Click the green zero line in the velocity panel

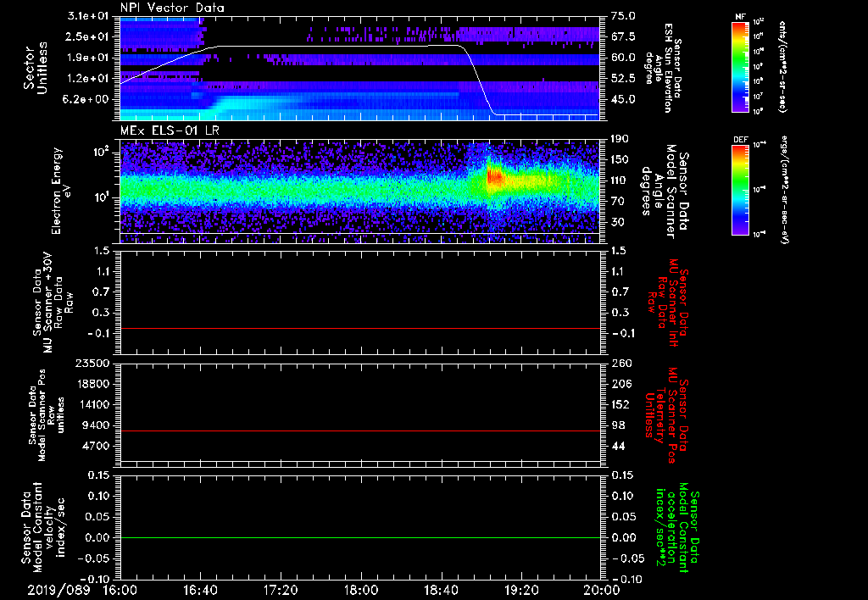360,537
